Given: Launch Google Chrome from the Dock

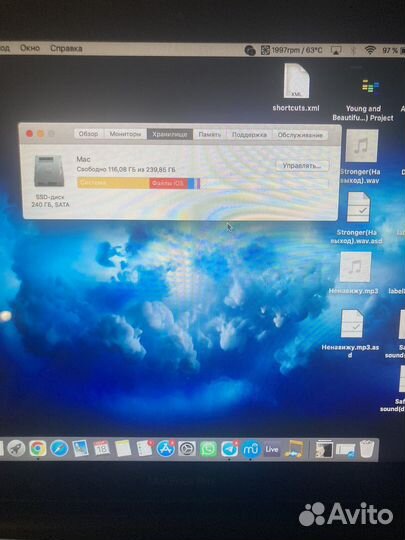Looking at the screenshot, I should click(x=38, y=449).
